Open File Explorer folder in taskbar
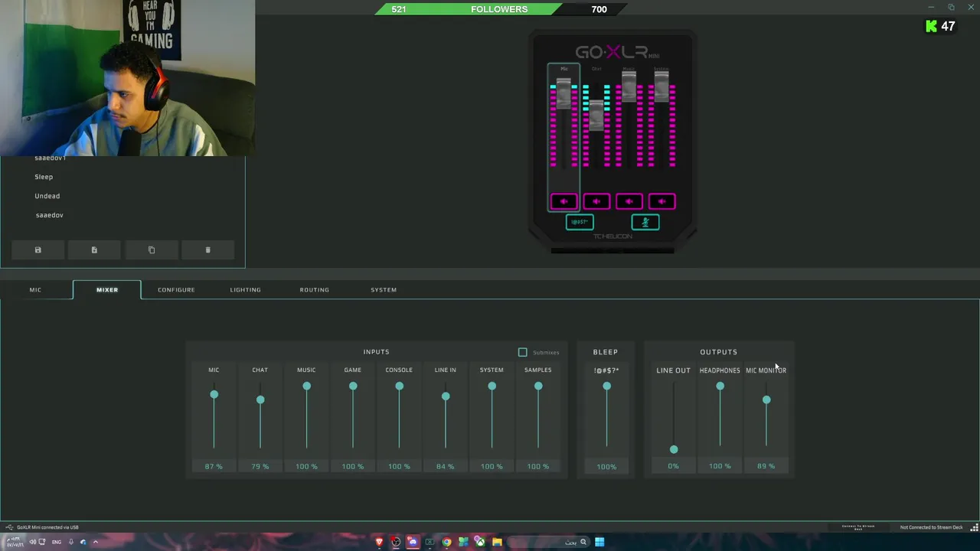 coord(497,542)
